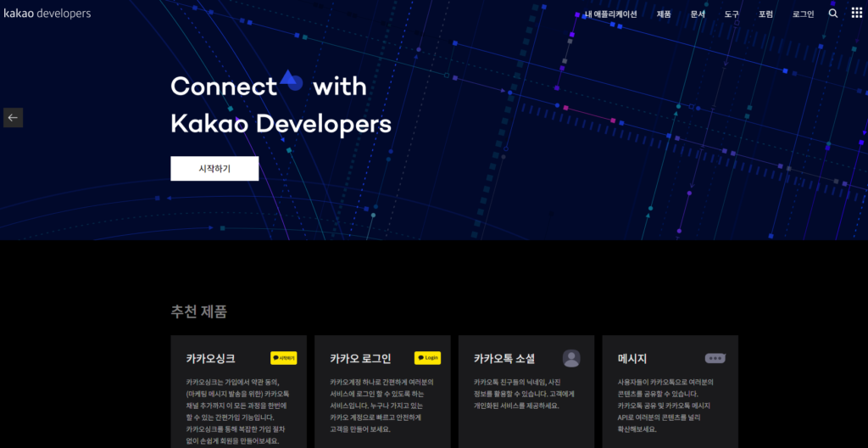Open the 도구 menu
The width and height of the screenshot is (868, 448).
[732, 14]
